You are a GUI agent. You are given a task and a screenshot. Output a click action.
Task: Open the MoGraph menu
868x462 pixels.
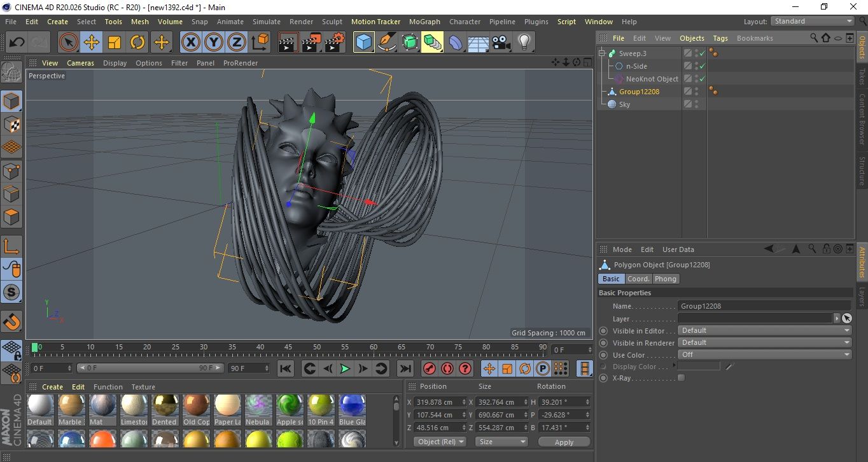[424, 22]
